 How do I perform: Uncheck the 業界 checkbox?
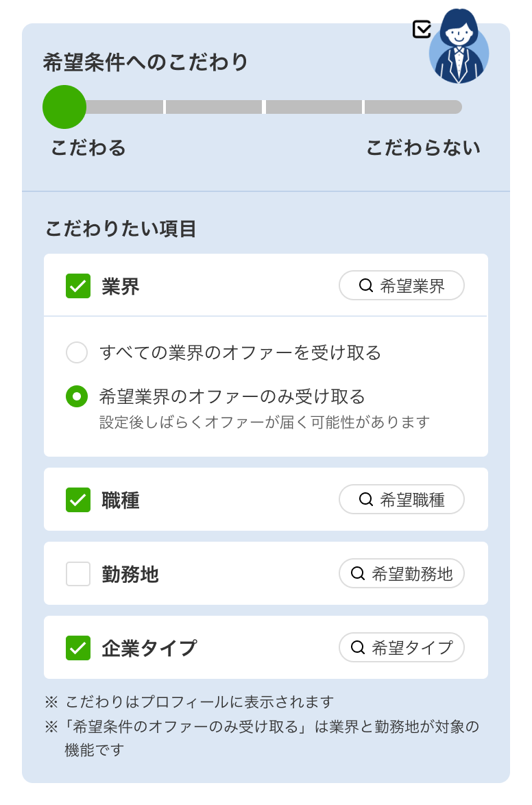(x=78, y=286)
